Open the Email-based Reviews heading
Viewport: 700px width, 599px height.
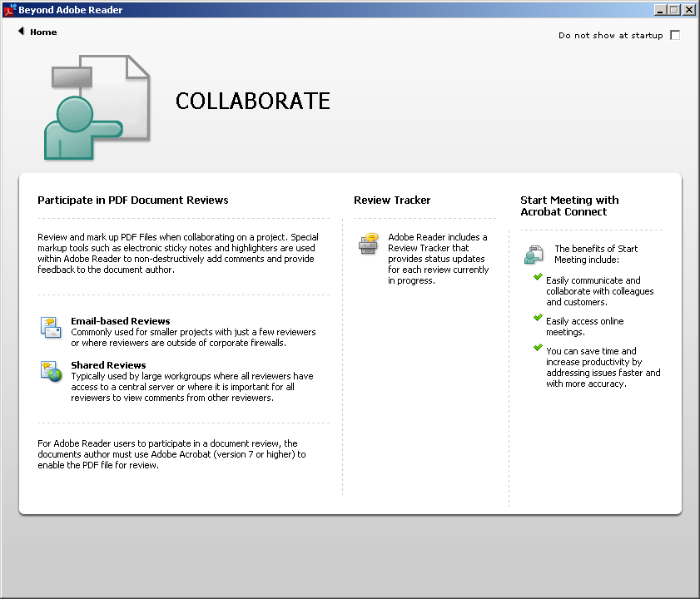pyautogui.click(x=121, y=321)
